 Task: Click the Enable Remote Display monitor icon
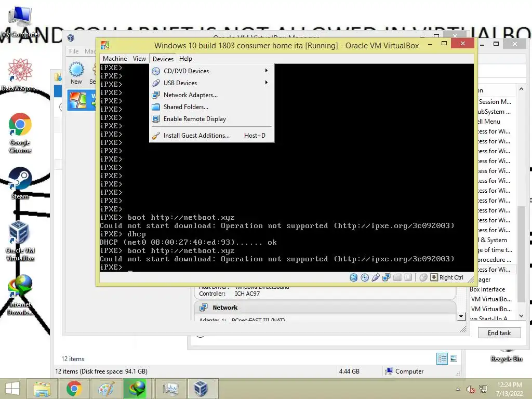click(x=156, y=119)
